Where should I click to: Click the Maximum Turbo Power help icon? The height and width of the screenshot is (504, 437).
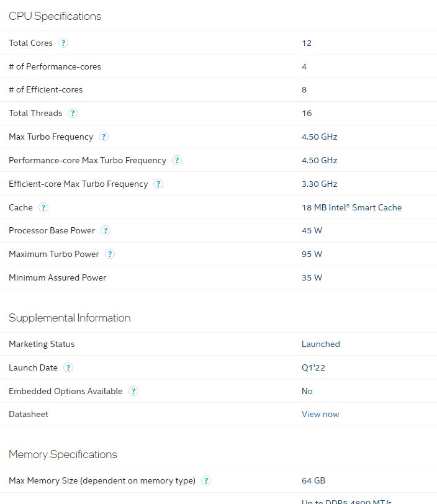point(110,254)
